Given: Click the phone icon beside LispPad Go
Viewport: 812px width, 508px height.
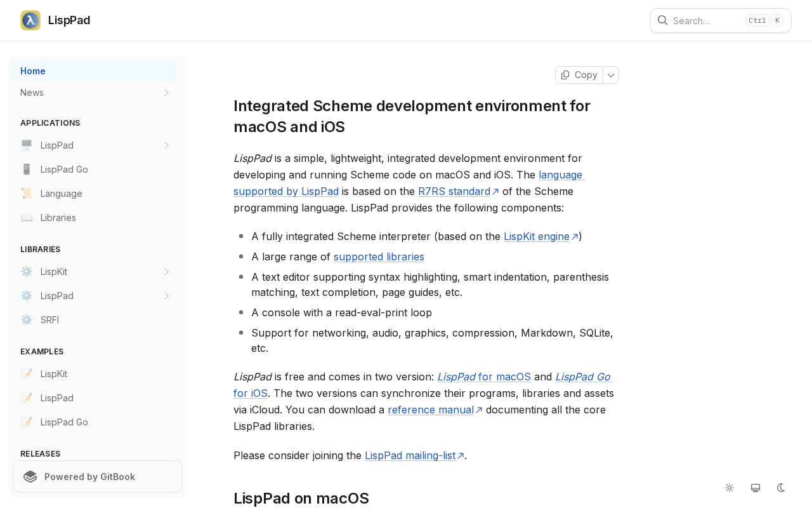Looking at the screenshot, I should click(x=27, y=170).
